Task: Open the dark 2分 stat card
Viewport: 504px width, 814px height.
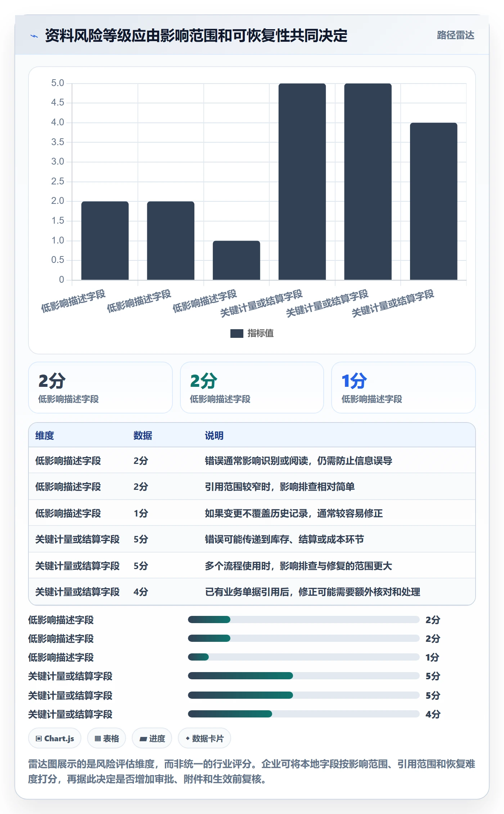Action: coord(100,388)
